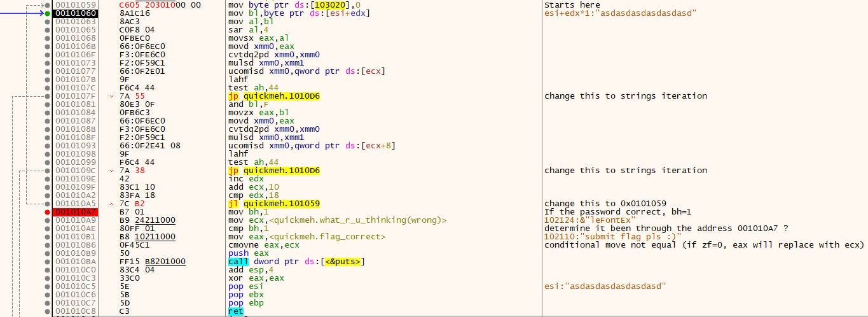Select instruction 'cmovne eax,ecx'
This screenshot has width=868, height=317.
pyautogui.click(x=260, y=245)
